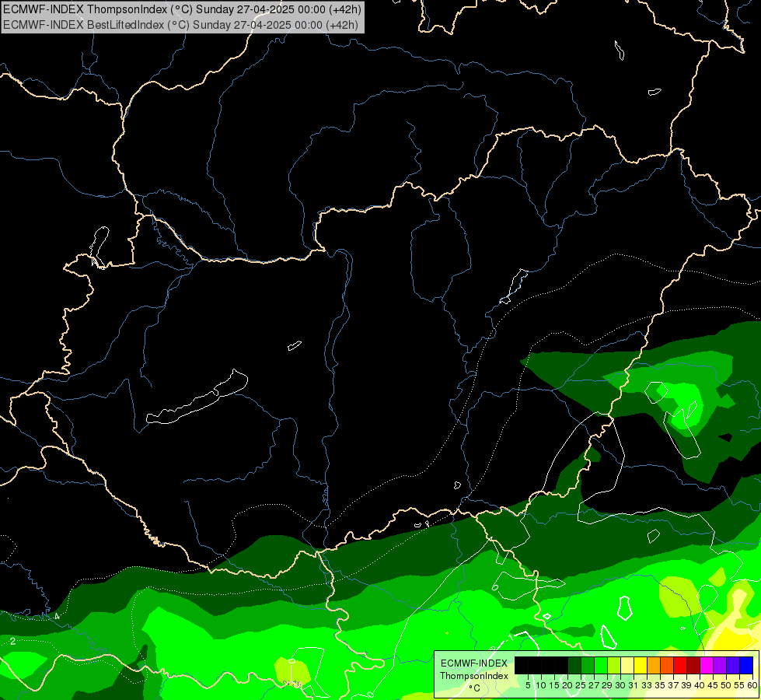
Task: Click the legend scale value 10
Action: tap(541, 685)
